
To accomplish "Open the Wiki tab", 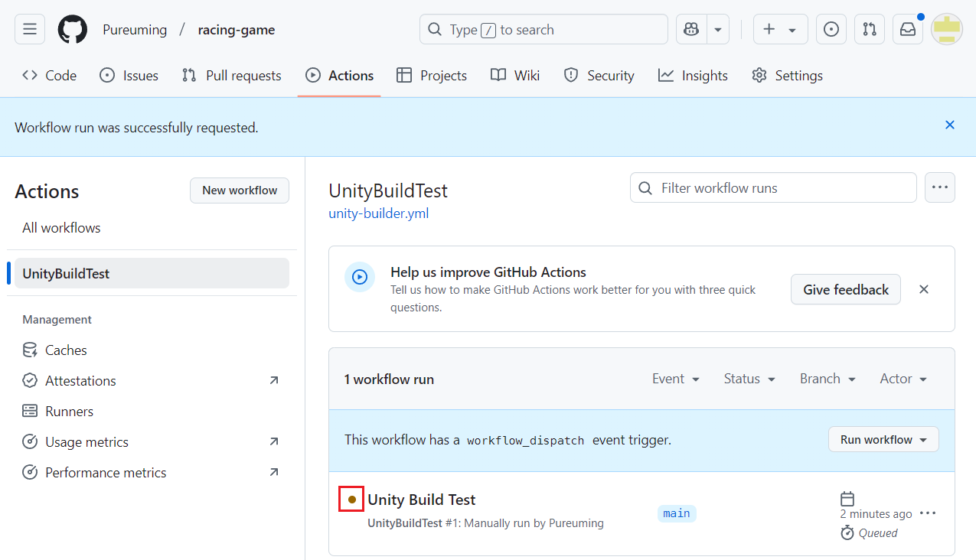I will tap(515, 75).
